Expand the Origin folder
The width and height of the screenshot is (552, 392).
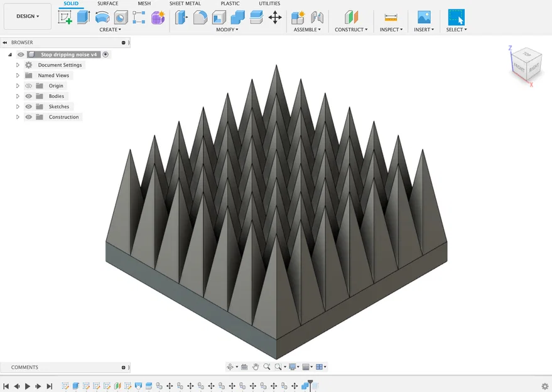point(18,86)
